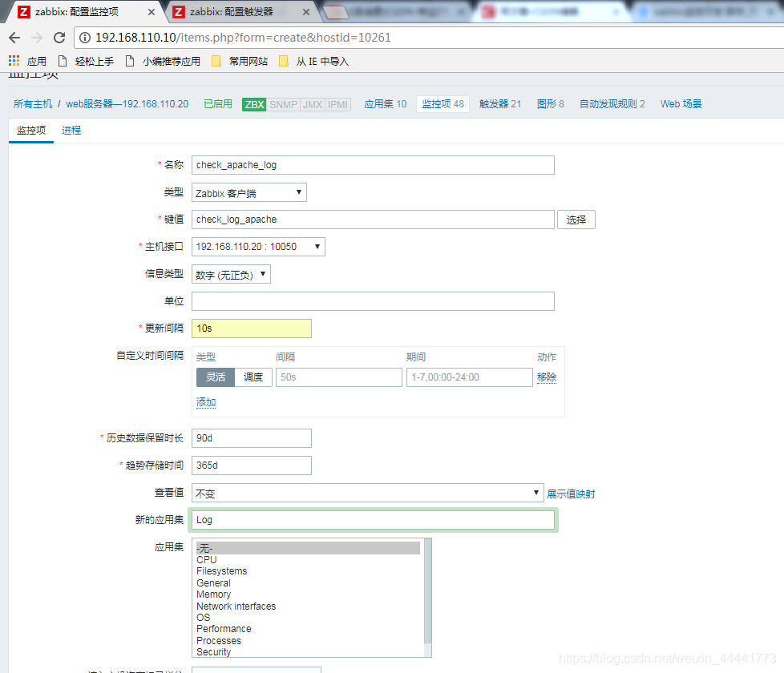Screen dimensions: 784x673
Task: Open the 信息类型 数字 dropdown
Action: pyautogui.click(x=231, y=274)
